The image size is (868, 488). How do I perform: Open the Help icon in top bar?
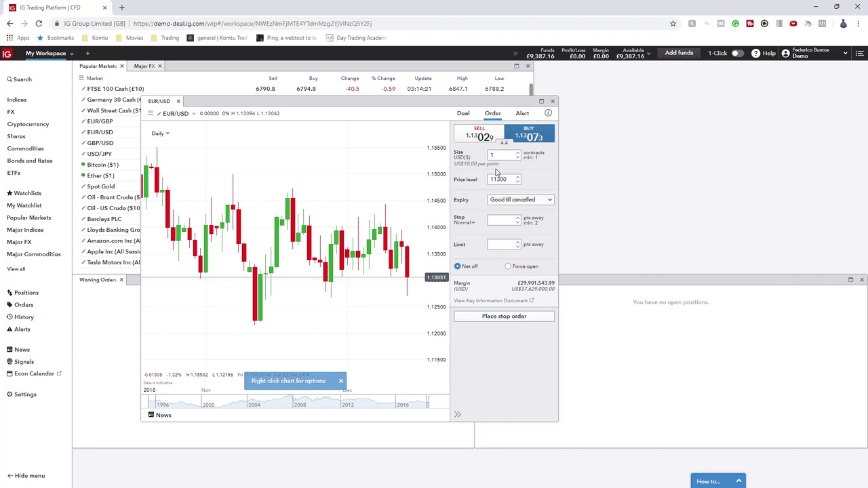[755, 54]
